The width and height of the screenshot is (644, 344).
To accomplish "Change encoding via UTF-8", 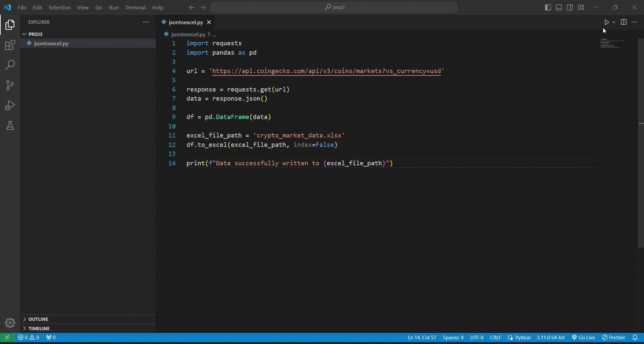I will 477,337.
